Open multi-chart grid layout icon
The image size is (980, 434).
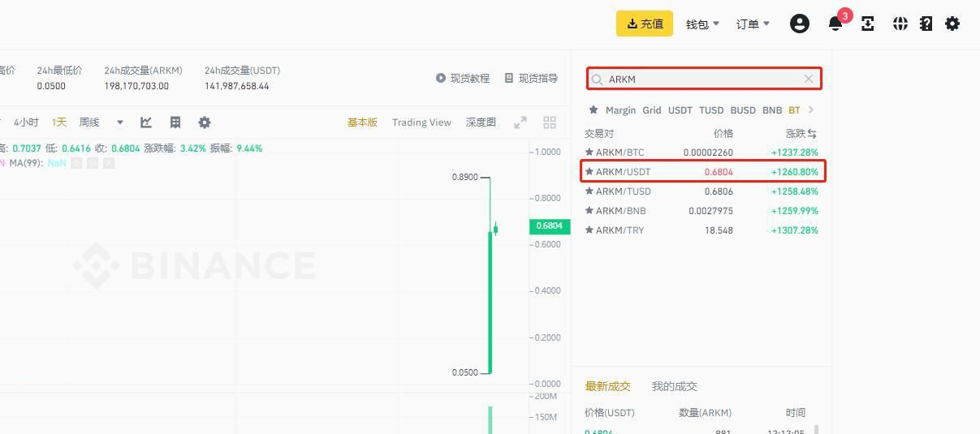click(550, 122)
